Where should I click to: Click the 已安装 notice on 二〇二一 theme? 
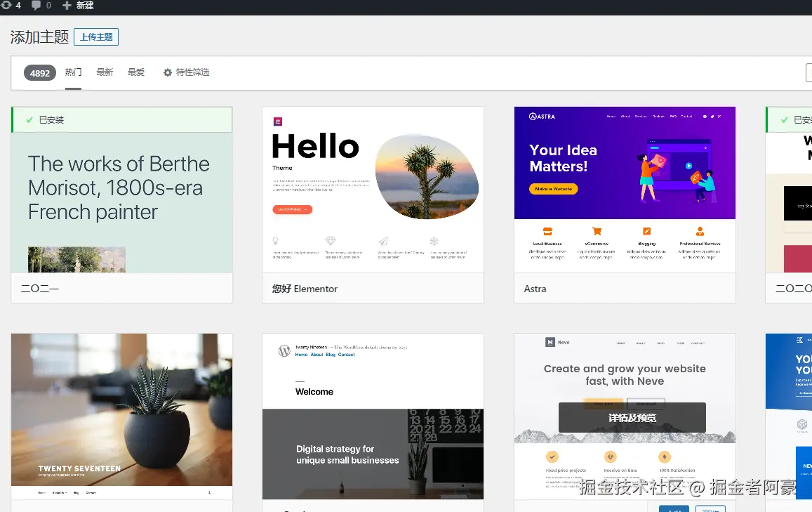(121, 119)
